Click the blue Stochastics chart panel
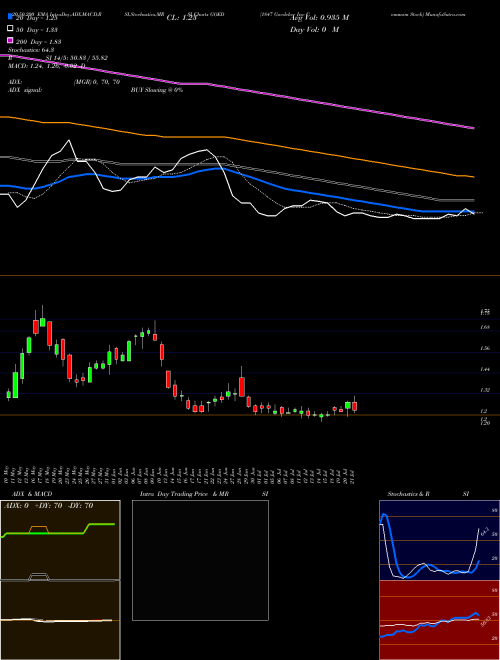This screenshot has width=500, height=660. (439, 540)
